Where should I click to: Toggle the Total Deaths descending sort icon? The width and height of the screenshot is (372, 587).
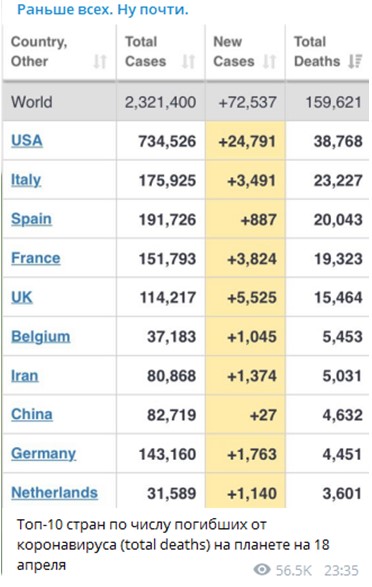click(x=355, y=61)
